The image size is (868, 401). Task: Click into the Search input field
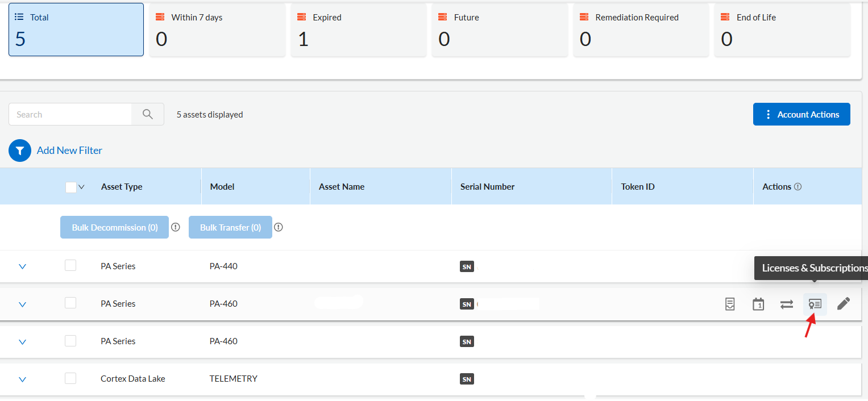click(x=70, y=114)
